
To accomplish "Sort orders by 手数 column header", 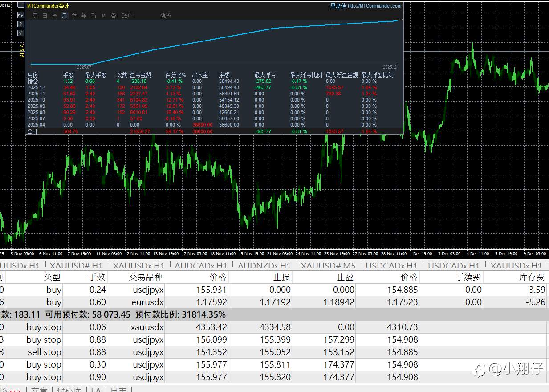I will 97,277.
